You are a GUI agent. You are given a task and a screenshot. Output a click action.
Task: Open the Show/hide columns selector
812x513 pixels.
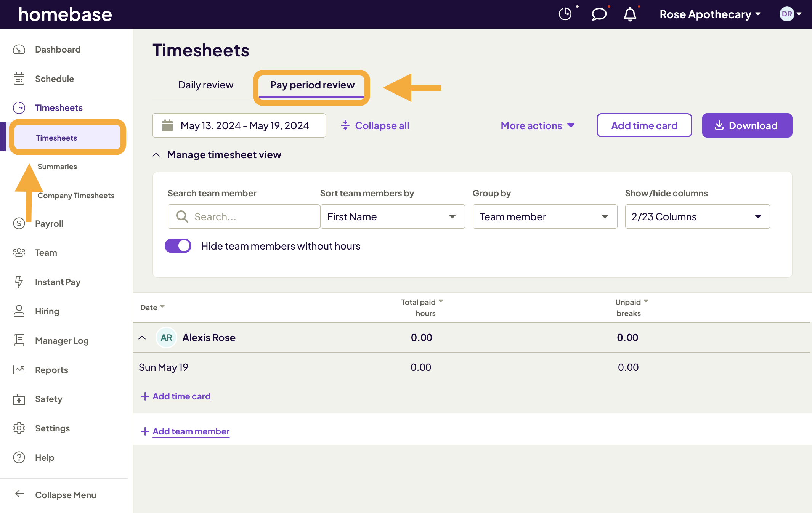point(697,216)
